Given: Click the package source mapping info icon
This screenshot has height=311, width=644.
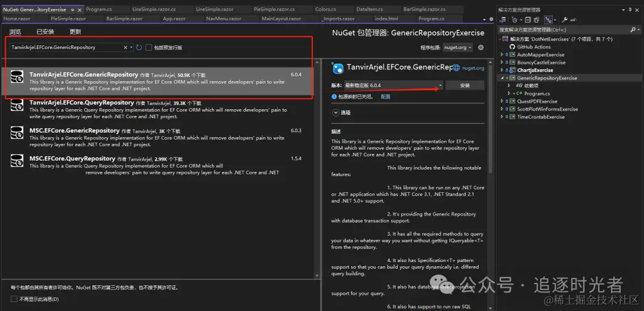Looking at the screenshot, I should click(334, 97).
